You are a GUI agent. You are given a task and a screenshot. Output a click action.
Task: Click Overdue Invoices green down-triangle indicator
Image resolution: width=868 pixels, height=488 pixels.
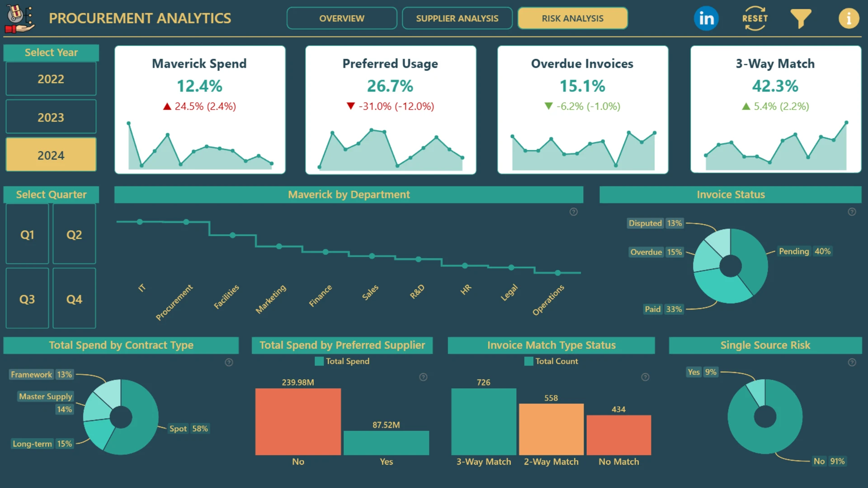[548, 106]
